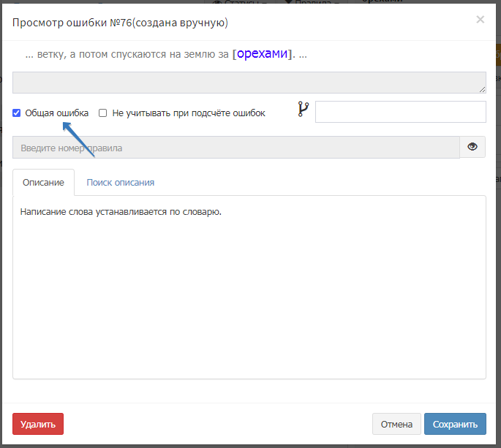Viewport: 501px width, 448px height.
Task: Click the empty input next to branch icon
Action: click(x=400, y=112)
